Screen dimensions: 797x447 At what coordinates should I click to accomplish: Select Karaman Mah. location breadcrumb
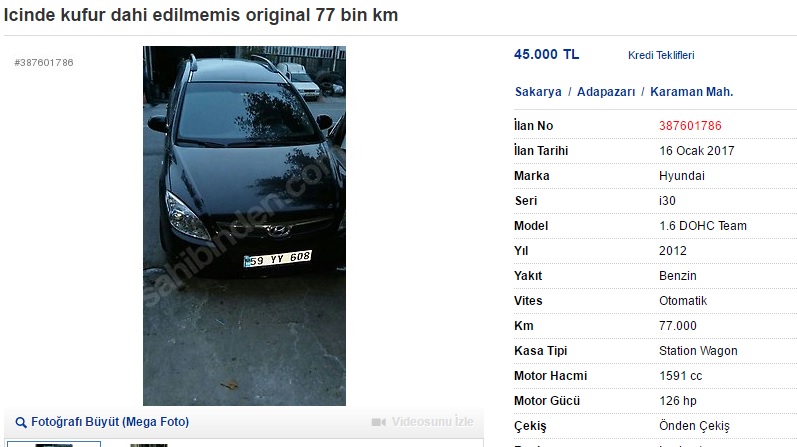click(691, 92)
